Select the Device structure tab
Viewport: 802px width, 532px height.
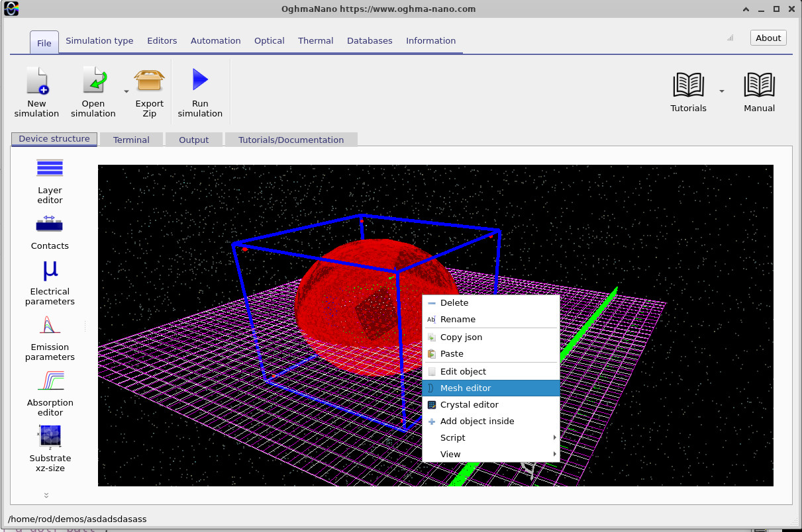pos(54,139)
